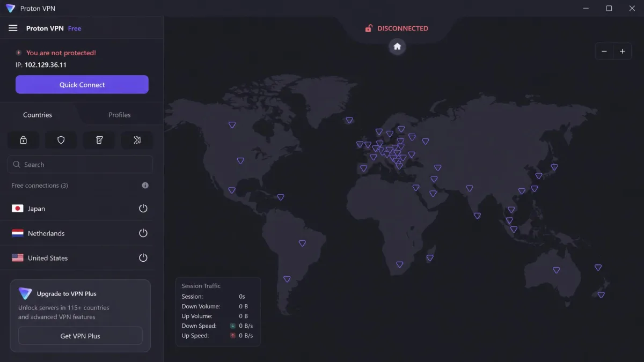Toggle the NetShield shield icon

[x=61, y=140]
